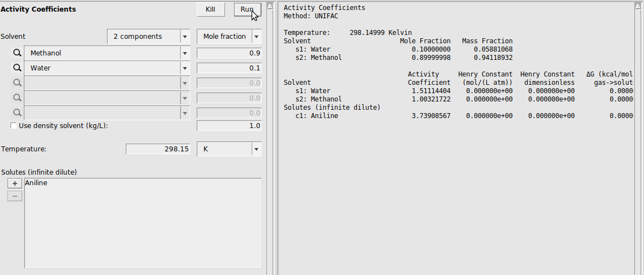The image size is (644, 275).
Task: Click the Temperature value field 298.15
Action: [x=158, y=149]
